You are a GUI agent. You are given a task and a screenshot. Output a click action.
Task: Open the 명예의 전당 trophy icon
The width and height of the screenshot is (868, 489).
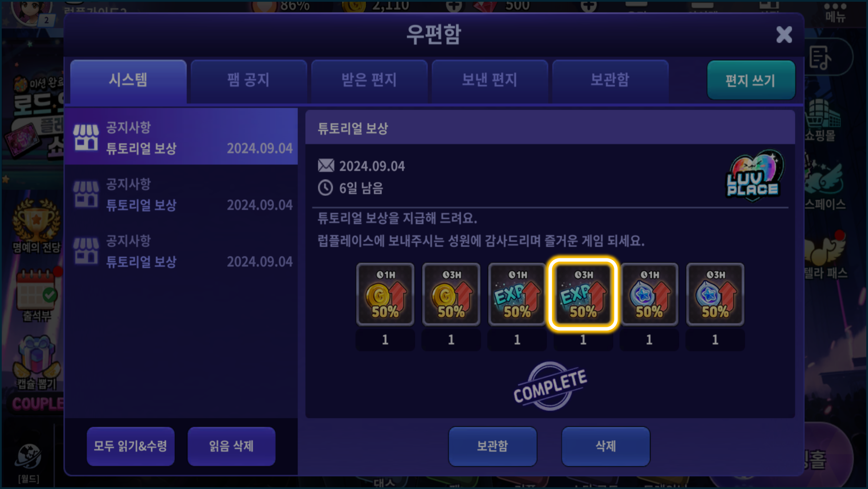point(36,226)
